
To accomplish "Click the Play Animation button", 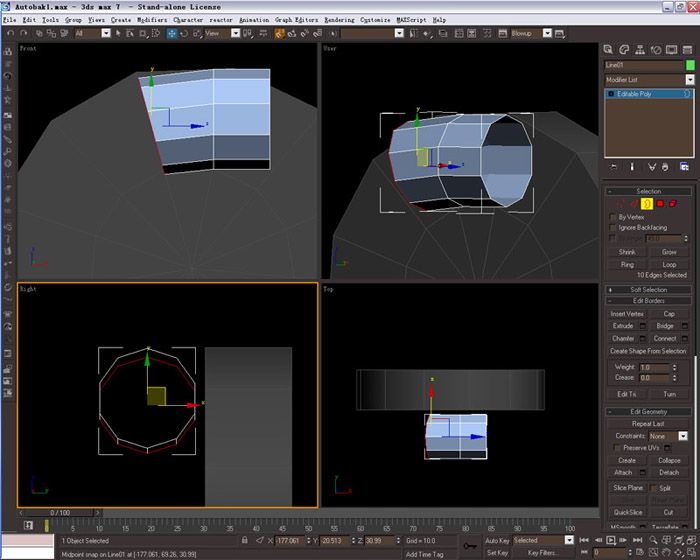I will [x=611, y=540].
